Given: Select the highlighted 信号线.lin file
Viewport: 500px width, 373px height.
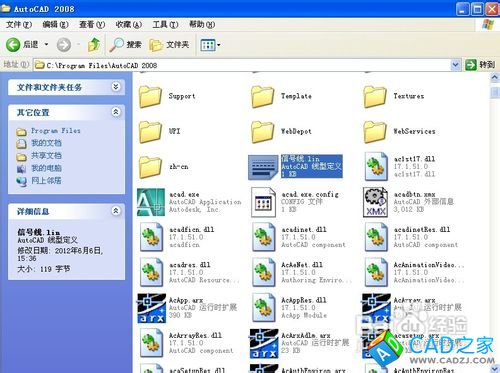Looking at the screenshot, I should [x=295, y=166].
